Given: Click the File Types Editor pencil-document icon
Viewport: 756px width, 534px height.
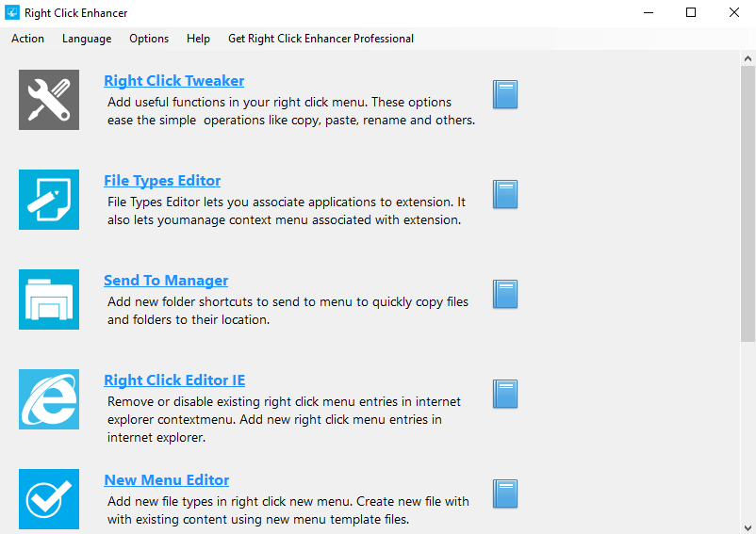Looking at the screenshot, I should 49,200.
